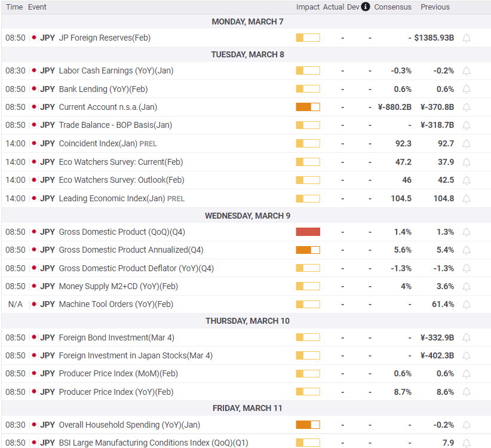Expand Leading Economic Index event details
Screen dimensions: 491x448
pos(112,198)
